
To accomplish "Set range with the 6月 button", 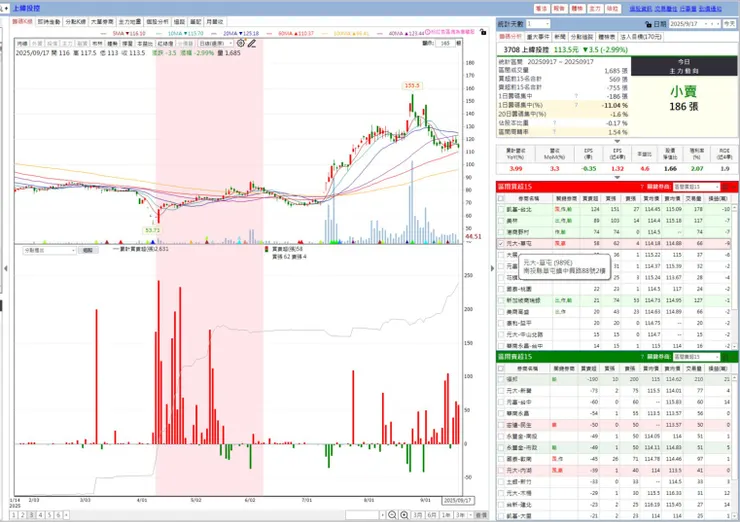I will click(432, 515).
